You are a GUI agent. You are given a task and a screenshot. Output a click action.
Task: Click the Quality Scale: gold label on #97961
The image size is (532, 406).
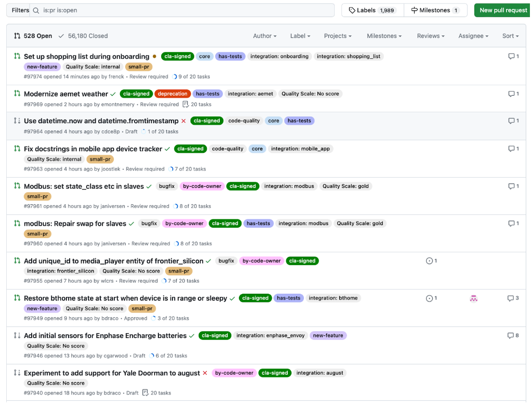click(345, 186)
